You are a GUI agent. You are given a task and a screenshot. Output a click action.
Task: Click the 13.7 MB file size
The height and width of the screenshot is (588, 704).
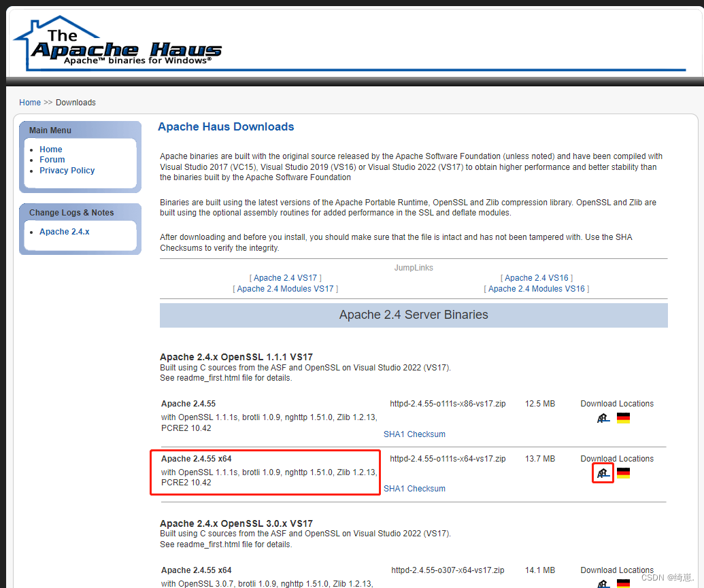[540, 459]
